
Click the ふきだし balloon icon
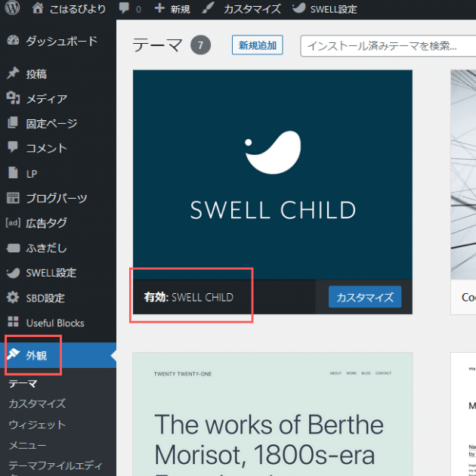point(13,248)
